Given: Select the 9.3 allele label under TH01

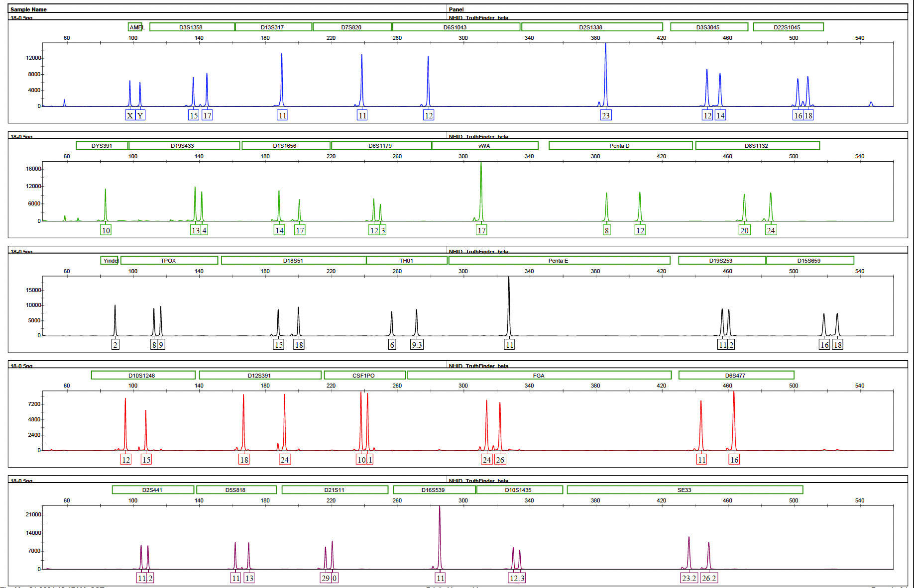Looking at the screenshot, I should point(417,345).
